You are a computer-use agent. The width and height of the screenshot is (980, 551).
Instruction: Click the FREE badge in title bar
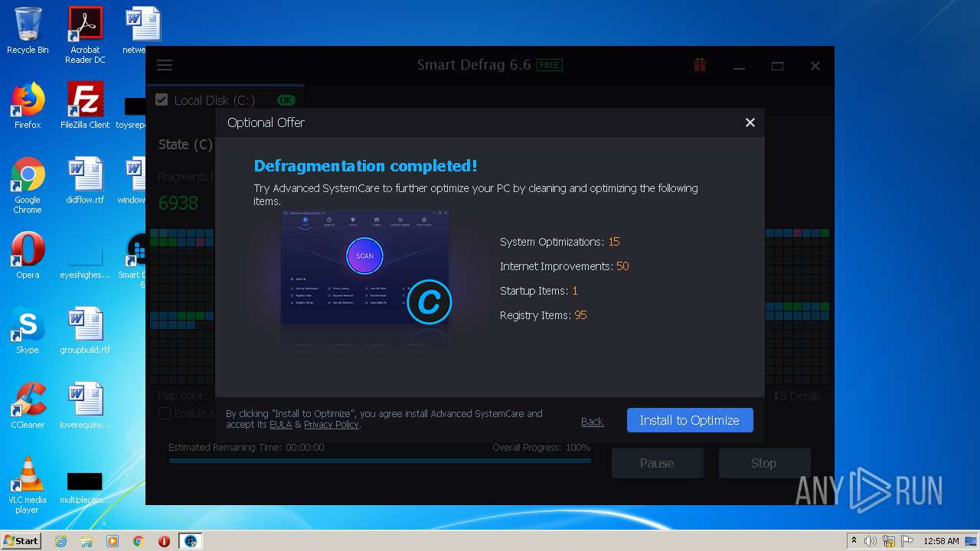pyautogui.click(x=550, y=65)
